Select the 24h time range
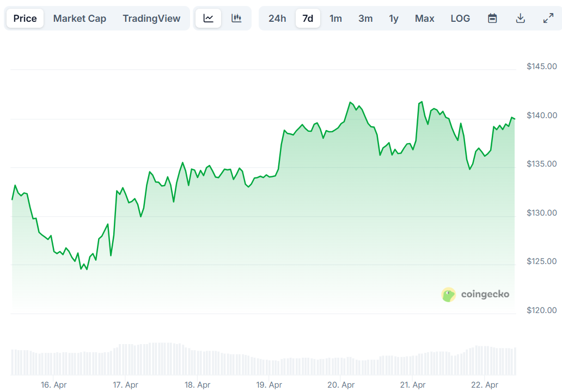562x392 pixels. [277, 19]
